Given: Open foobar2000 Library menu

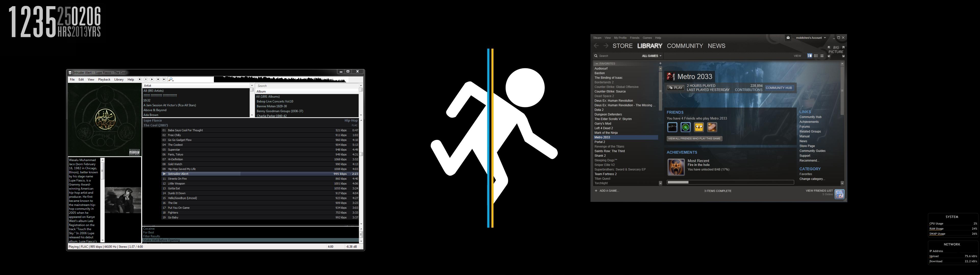Looking at the screenshot, I should [119, 80].
